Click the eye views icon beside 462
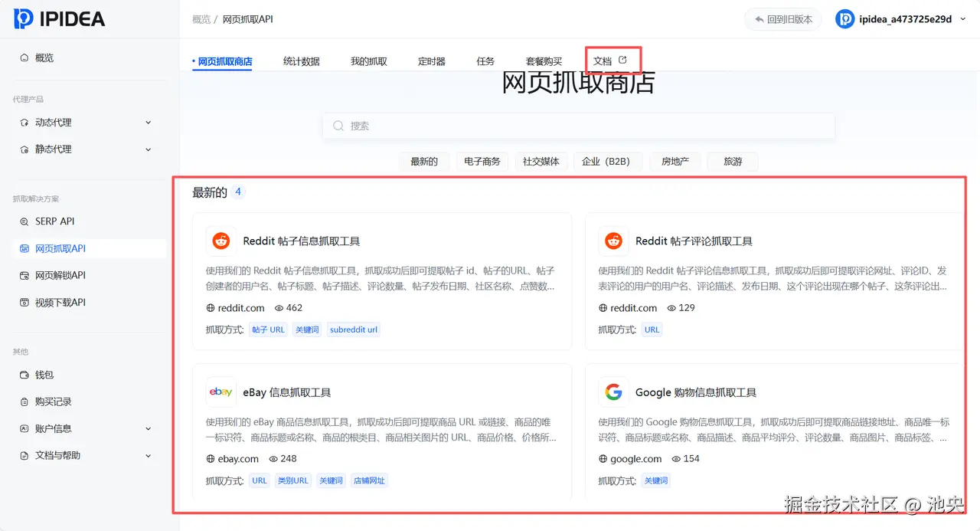Screen dimensions: 980x531 click(x=278, y=308)
